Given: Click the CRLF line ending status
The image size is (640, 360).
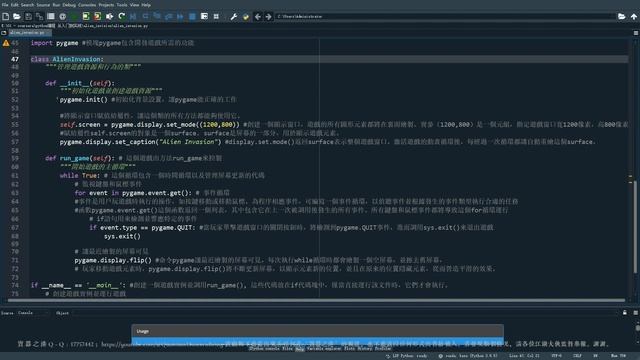Looking at the screenshot, I should point(577,356).
